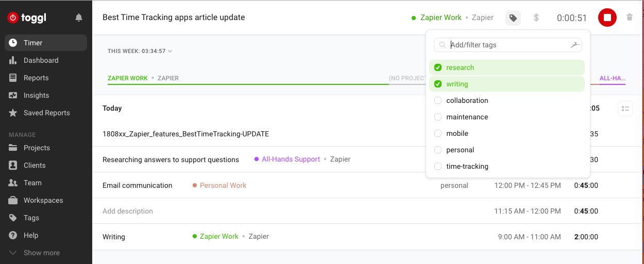The image size is (644, 264).
Task: Open the Dashboard page
Action: pos(41,60)
